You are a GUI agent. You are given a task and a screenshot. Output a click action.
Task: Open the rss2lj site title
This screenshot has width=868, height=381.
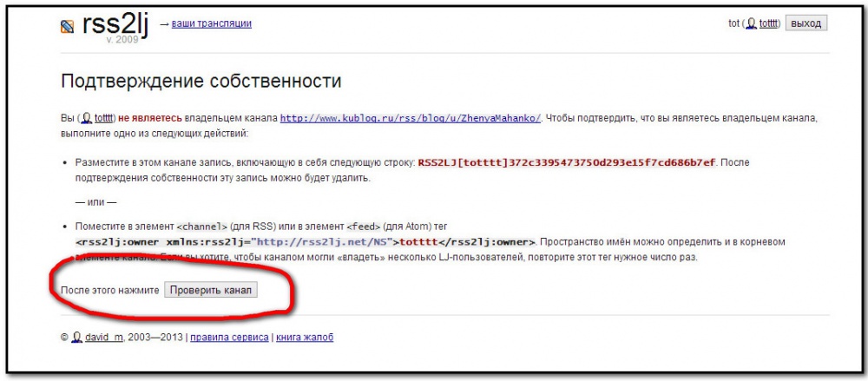(x=115, y=24)
